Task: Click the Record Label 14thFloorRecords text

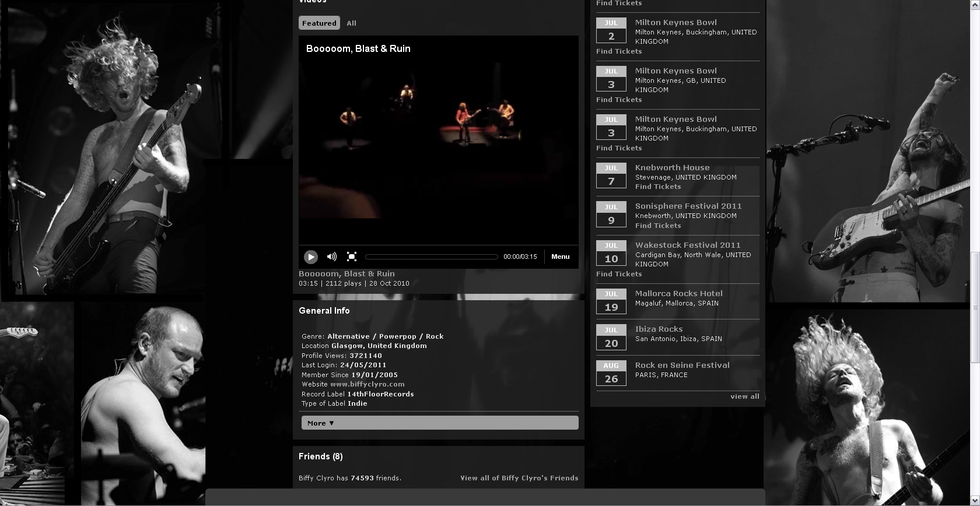Action: point(358,394)
